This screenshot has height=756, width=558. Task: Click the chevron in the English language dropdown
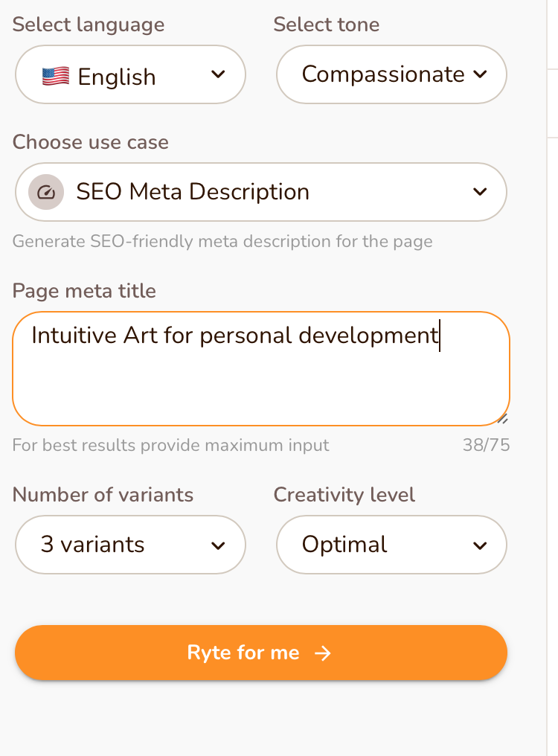[218, 74]
